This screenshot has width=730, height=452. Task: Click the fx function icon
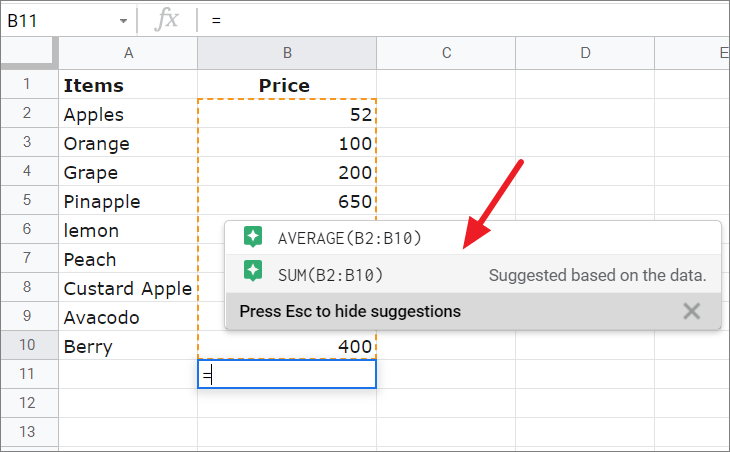point(168,19)
